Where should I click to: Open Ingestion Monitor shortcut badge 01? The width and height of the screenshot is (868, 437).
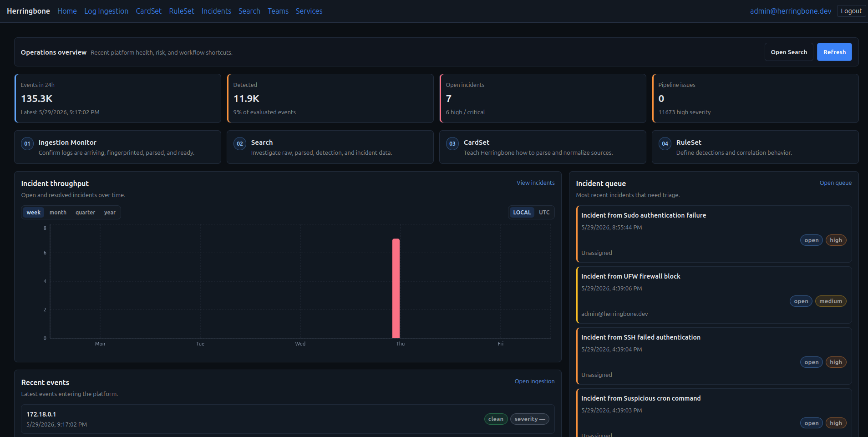pyautogui.click(x=27, y=144)
